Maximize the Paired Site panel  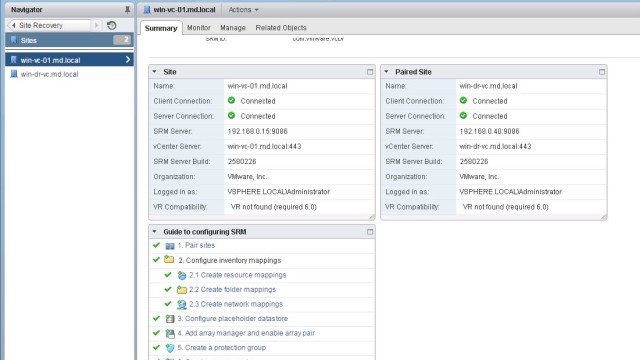[602, 72]
